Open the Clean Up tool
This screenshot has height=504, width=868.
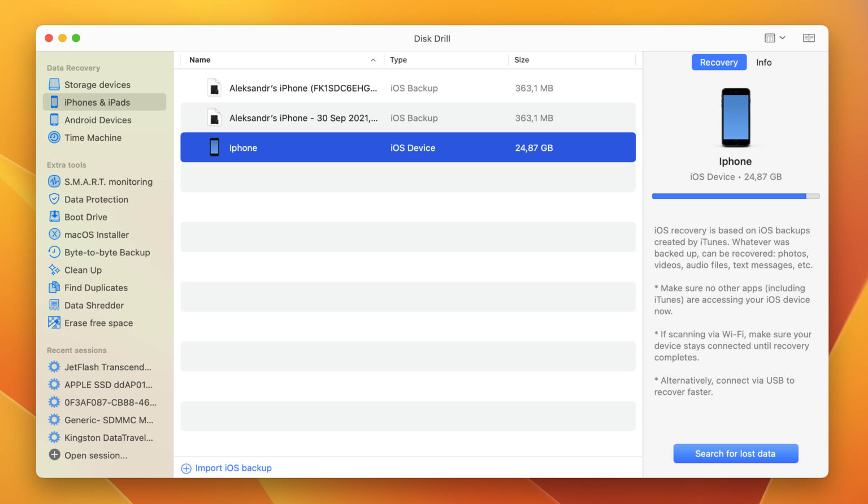[x=83, y=270]
